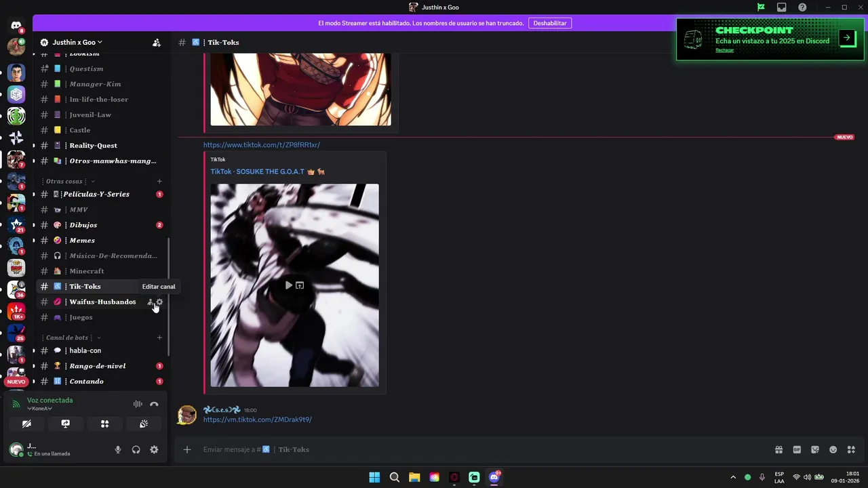Click Rechazar on Checkpoint banner
Image resolution: width=868 pixels, height=488 pixels.
724,50
